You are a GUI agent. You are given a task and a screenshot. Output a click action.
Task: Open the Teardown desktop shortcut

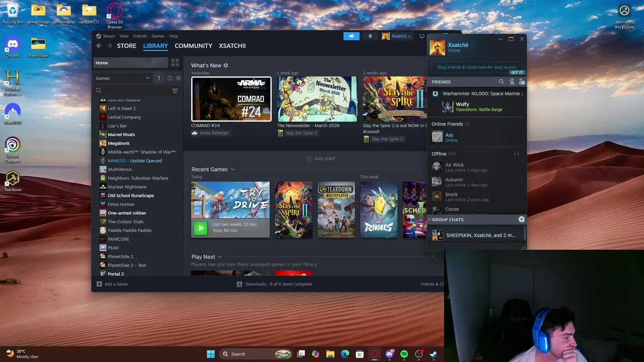[x=13, y=182]
